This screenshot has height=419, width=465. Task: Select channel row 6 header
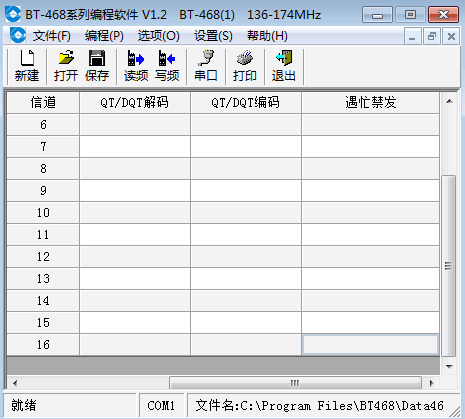click(x=43, y=125)
